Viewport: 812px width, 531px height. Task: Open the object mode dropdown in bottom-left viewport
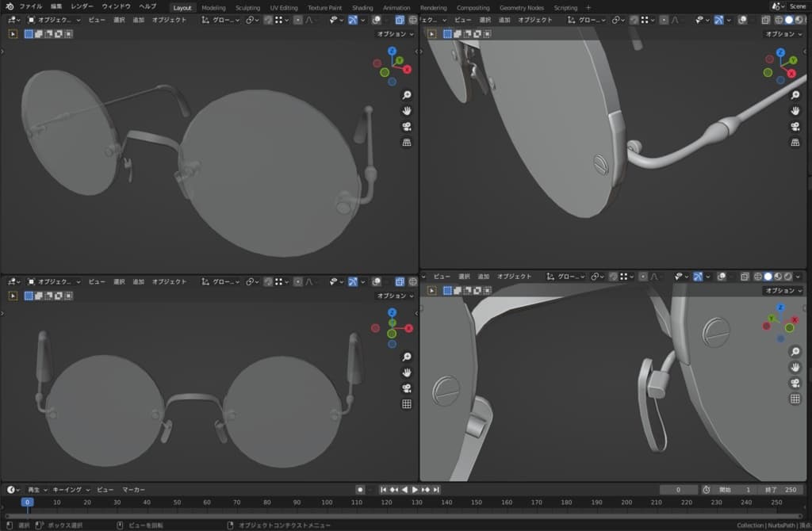55,281
